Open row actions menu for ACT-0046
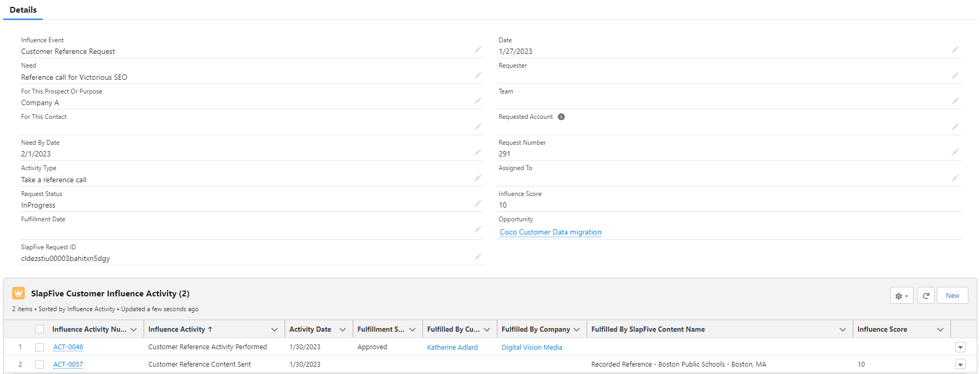The width and height of the screenshot is (980, 374). tap(960, 347)
